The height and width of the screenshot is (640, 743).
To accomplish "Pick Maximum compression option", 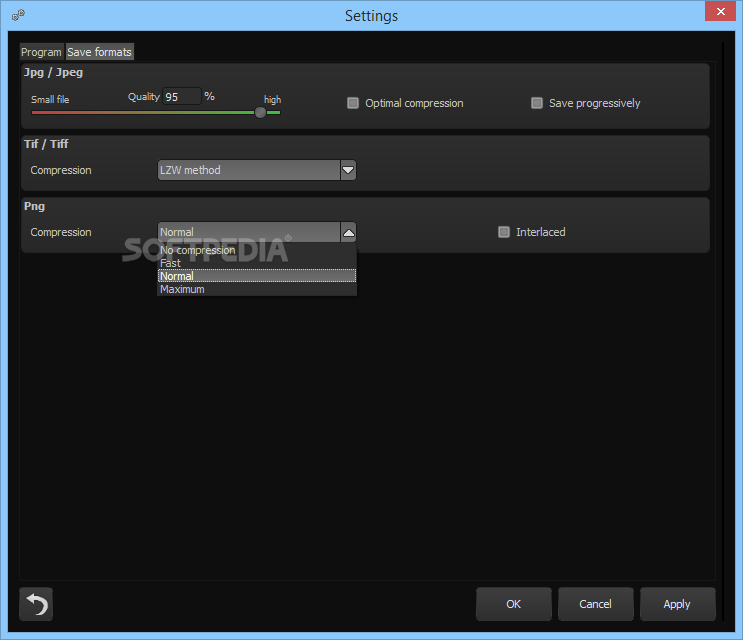I will tap(257, 289).
